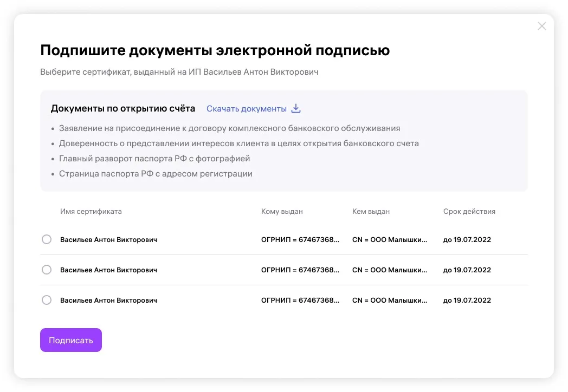The height and width of the screenshot is (392, 568).
Task: Click the Кому выдан column header
Action: [x=282, y=211]
